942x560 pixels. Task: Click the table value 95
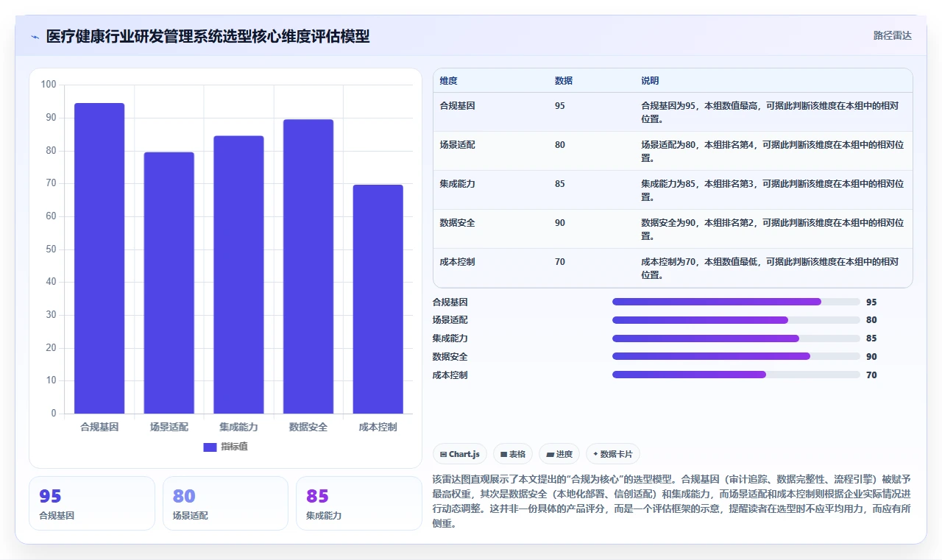[560, 106]
